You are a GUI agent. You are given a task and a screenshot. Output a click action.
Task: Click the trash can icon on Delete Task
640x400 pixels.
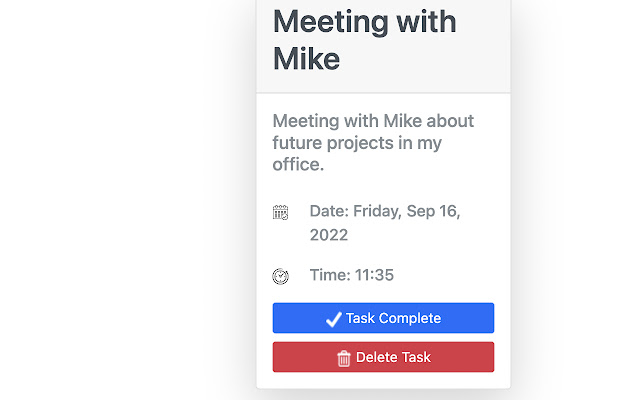coord(344,358)
